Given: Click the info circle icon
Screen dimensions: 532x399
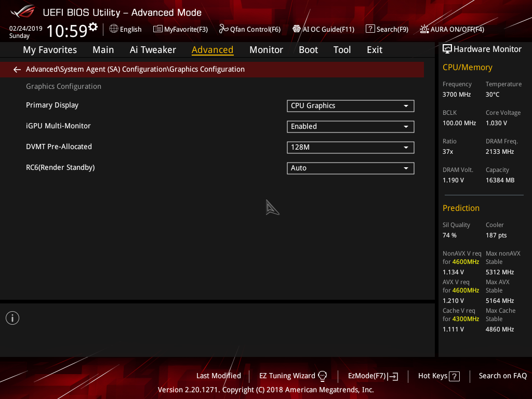Looking at the screenshot, I should coord(12,318).
